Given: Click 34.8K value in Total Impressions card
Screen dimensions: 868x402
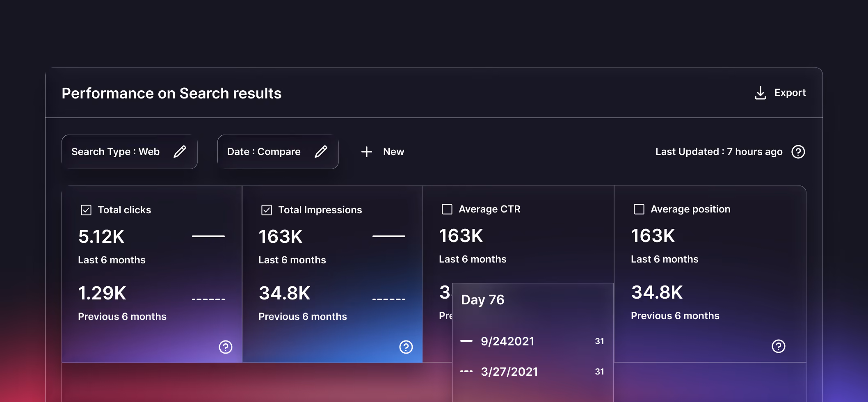Looking at the screenshot, I should [284, 293].
